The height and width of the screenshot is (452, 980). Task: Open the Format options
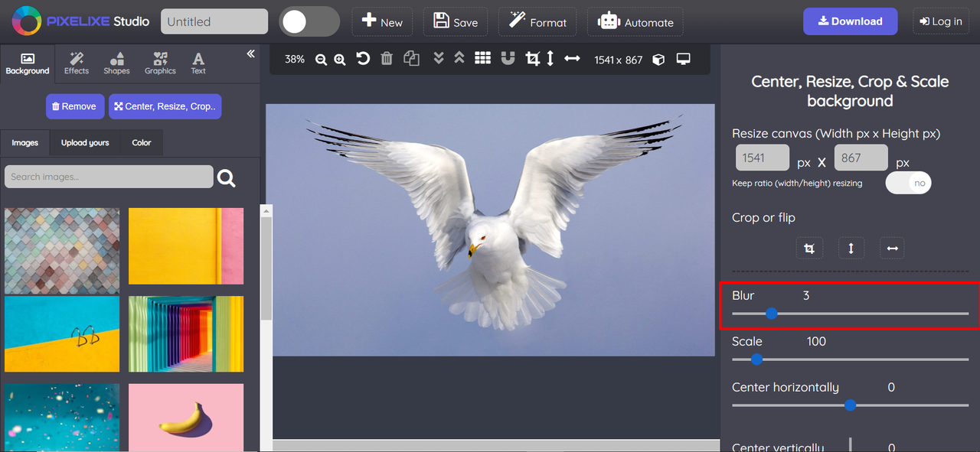(x=537, y=21)
